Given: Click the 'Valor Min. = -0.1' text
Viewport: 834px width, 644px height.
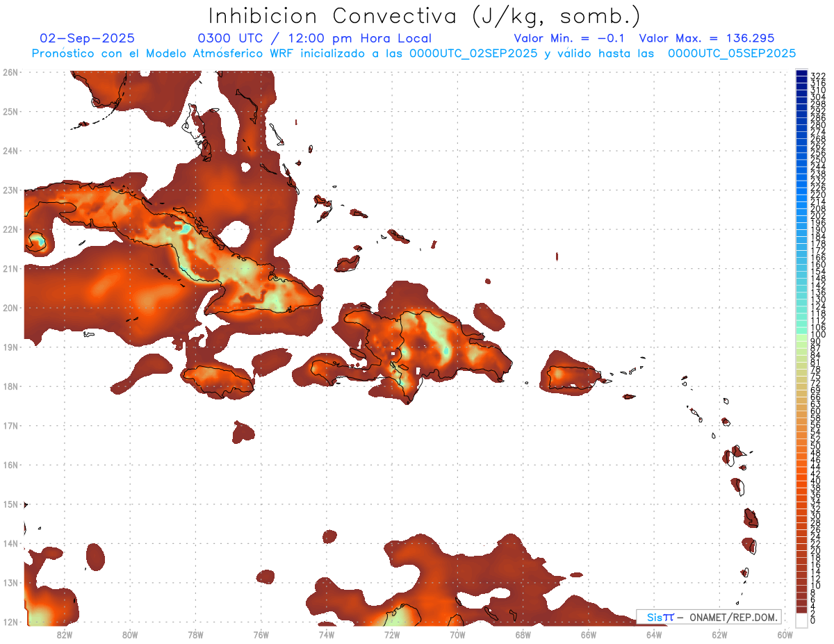Looking at the screenshot, I should (571, 38).
